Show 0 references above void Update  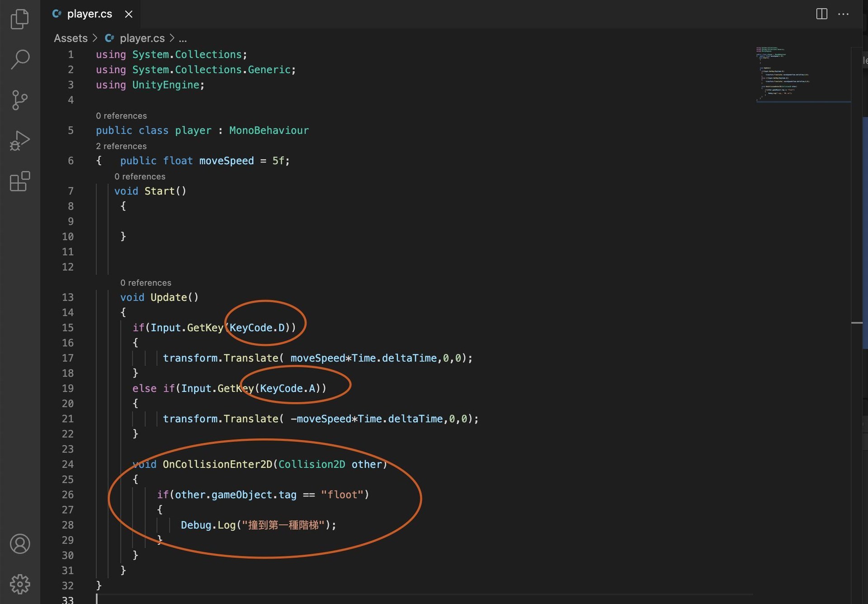146,283
